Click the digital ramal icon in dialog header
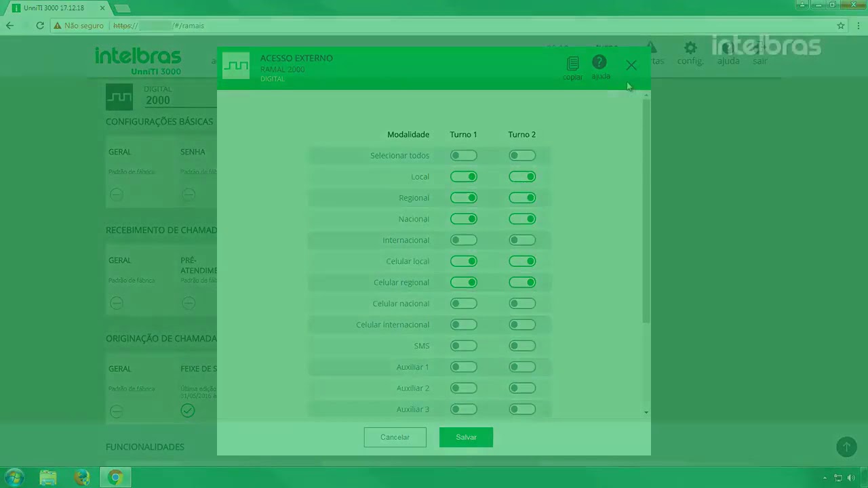Screen dimensions: 868x488 [x=236, y=66]
